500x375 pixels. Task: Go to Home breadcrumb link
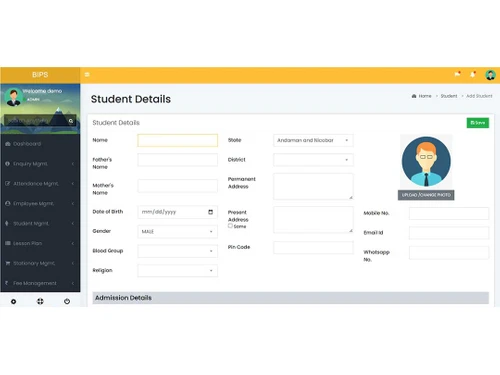point(425,96)
